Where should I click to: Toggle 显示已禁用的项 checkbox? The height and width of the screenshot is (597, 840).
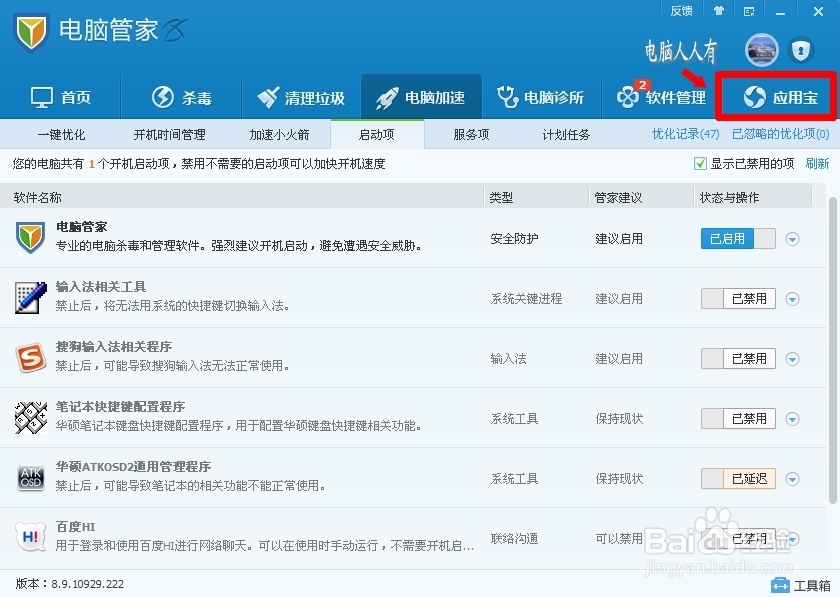tap(700, 163)
